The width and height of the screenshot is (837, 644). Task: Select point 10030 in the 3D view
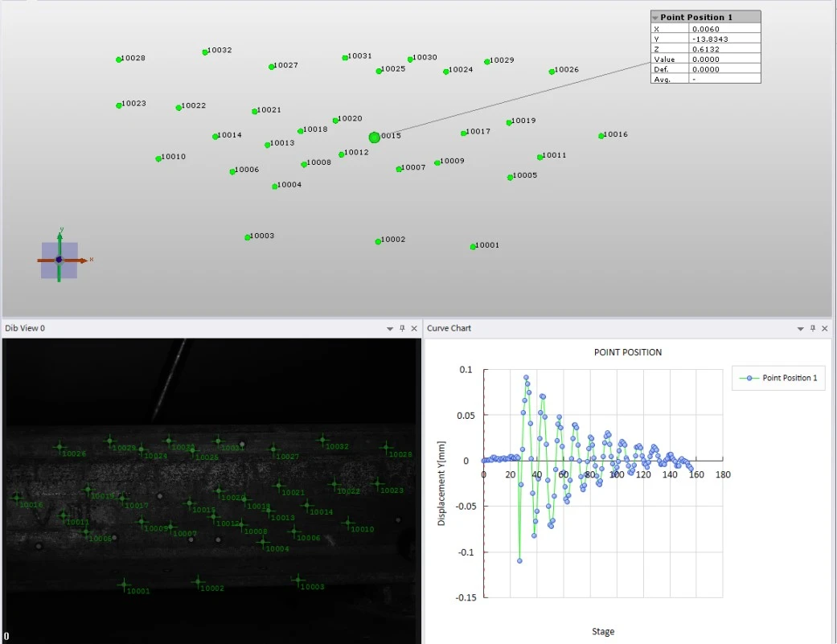[410, 59]
